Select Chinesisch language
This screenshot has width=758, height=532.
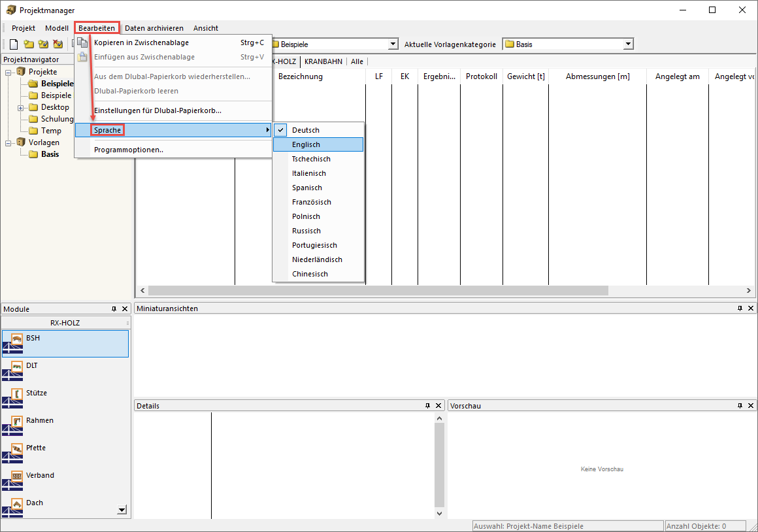(318, 274)
